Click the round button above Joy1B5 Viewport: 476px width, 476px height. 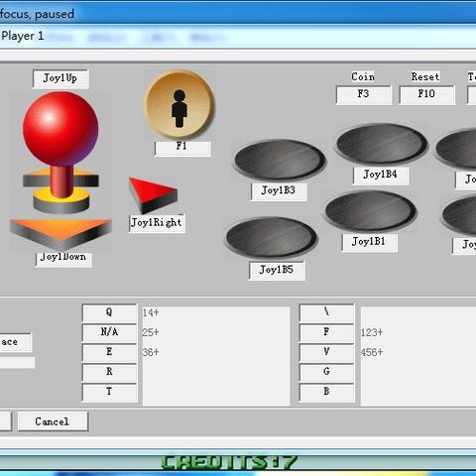click(x=272, y=237)
